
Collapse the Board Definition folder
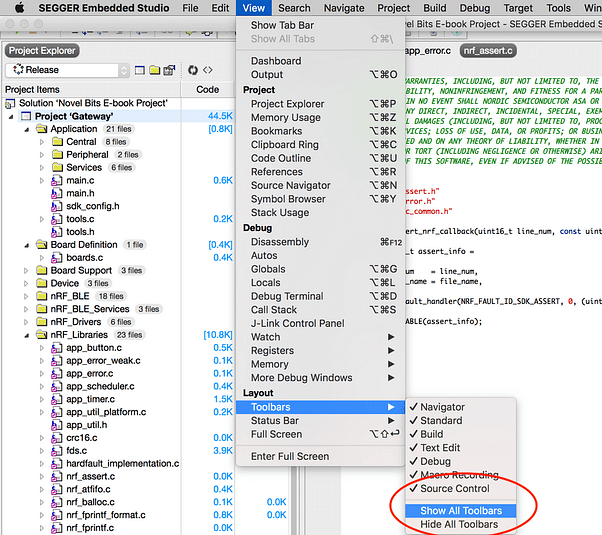[x=26, y=245]
